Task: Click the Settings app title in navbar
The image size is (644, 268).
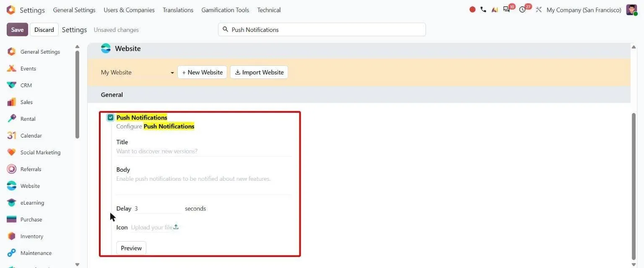Action: pyautogui.click(x=32, y=10)
